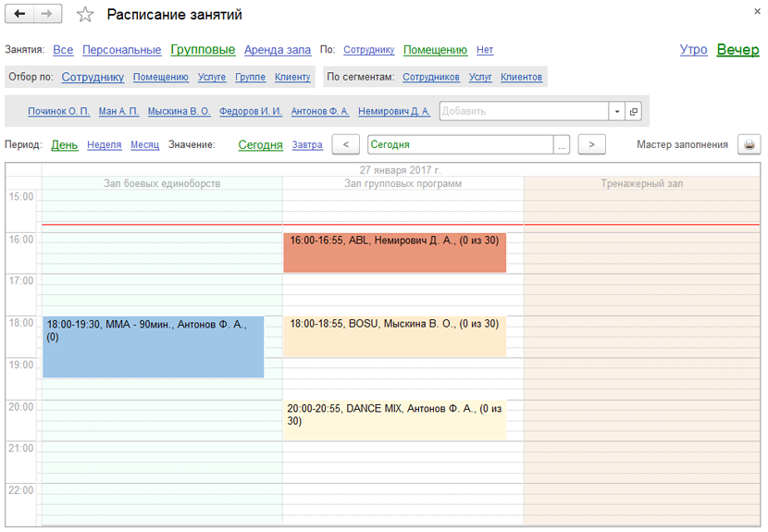
Task: Click the print icon button
Action: (x=749, y=144)
